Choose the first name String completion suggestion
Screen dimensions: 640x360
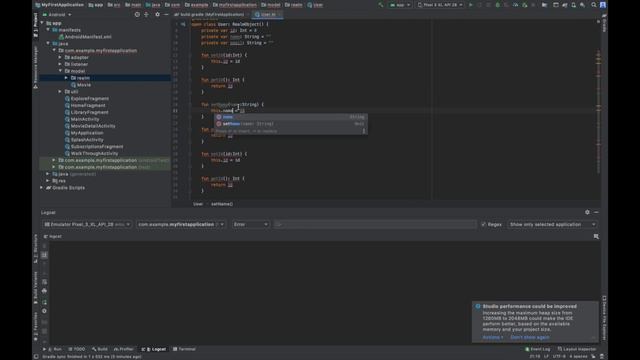click(291, 117)
